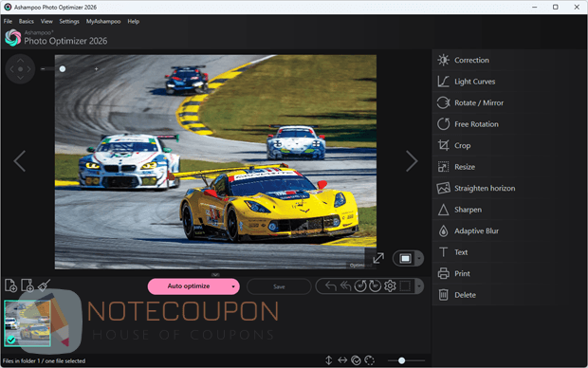Open the Basics menu
The height and width of the screenshot is (368, 588).
coord(27,22)
